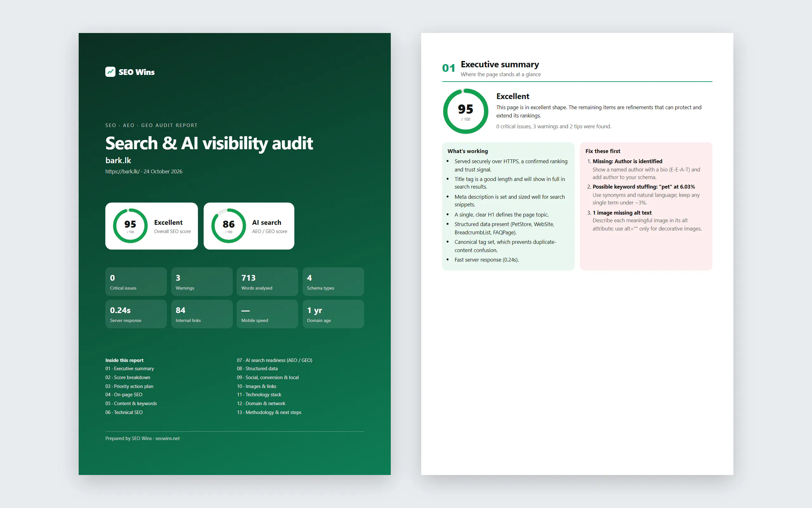Click the Executive summary section heading
Image resolution: width=812 pixels, height=508 pixels.
pos(500,64)
